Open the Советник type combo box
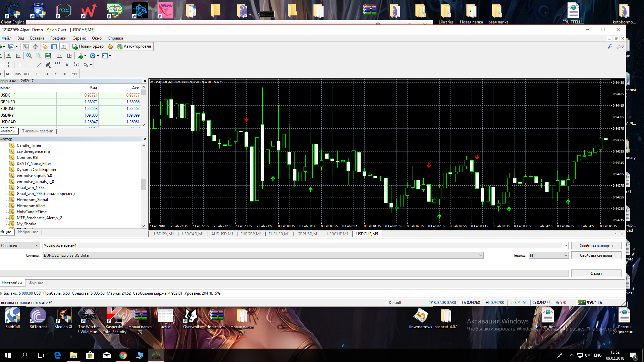This screenshot has width=644, height=362. [x=20, y=246]
